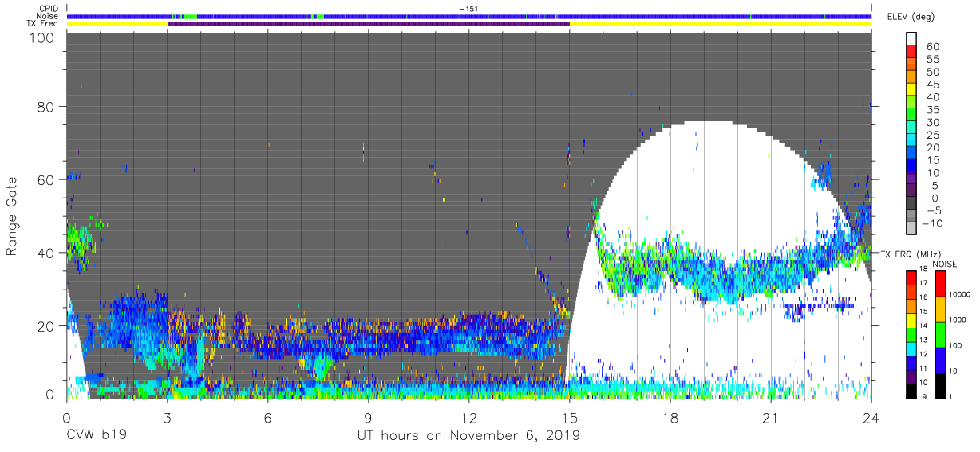
Task: Click the 18 label on TX FRQ colorbar
Action: coord(924,269)
